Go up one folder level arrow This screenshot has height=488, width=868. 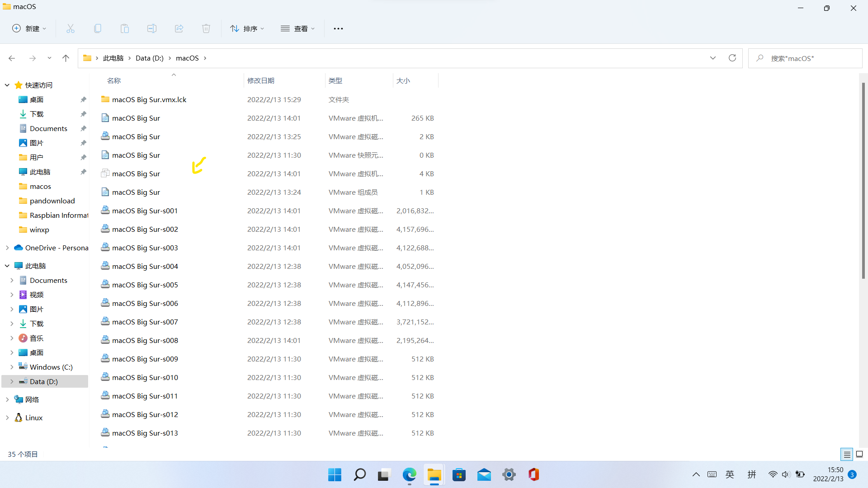pyautogui.click(x=66, y=58)
